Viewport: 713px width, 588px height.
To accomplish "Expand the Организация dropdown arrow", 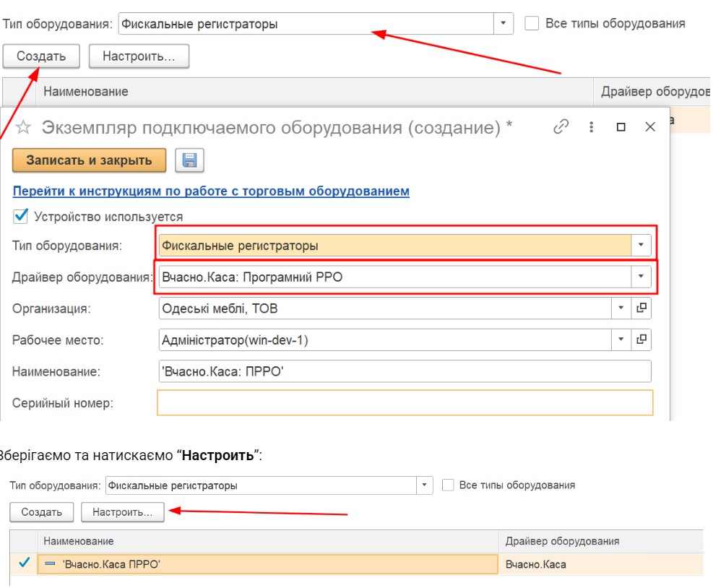I will (x=621, y=308).
